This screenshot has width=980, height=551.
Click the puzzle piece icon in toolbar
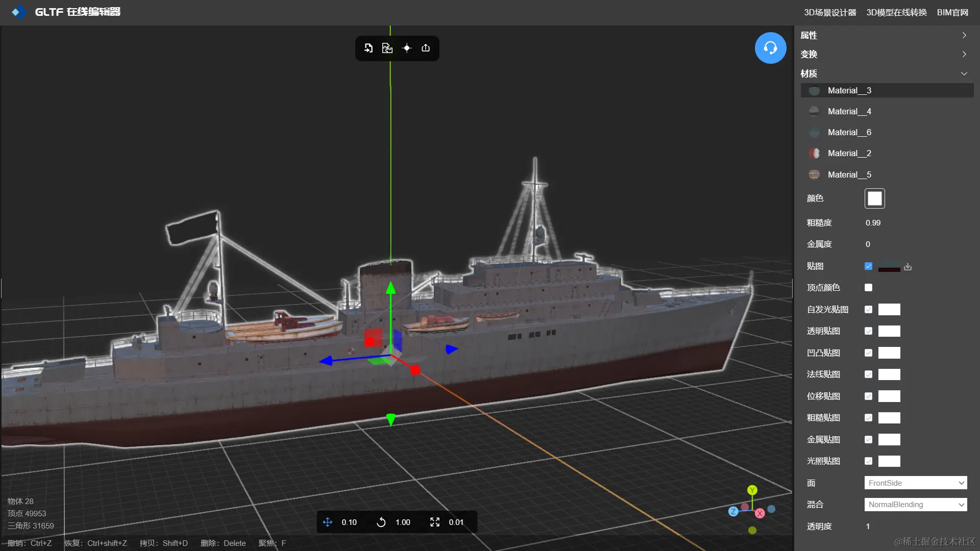(x=387, y=48)
